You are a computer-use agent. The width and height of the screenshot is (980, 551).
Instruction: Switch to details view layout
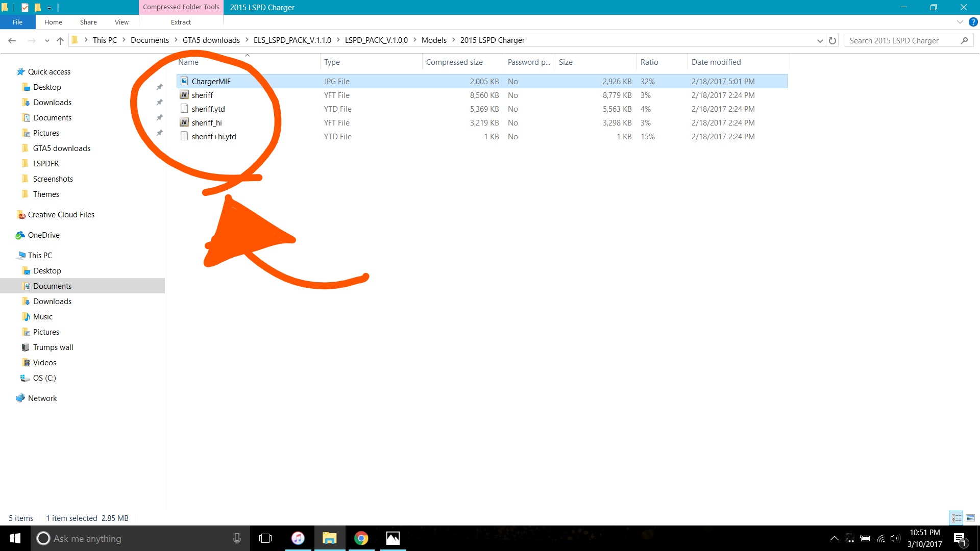tap(956, 518)
